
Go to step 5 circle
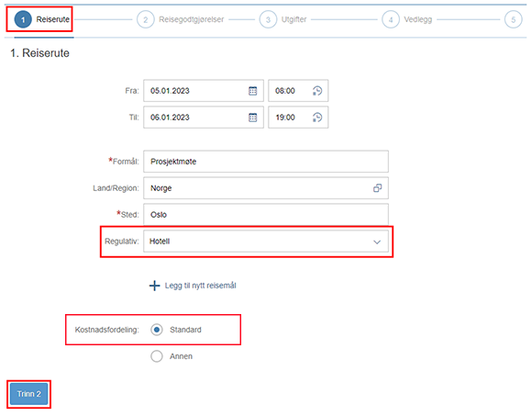coord(513,19)
